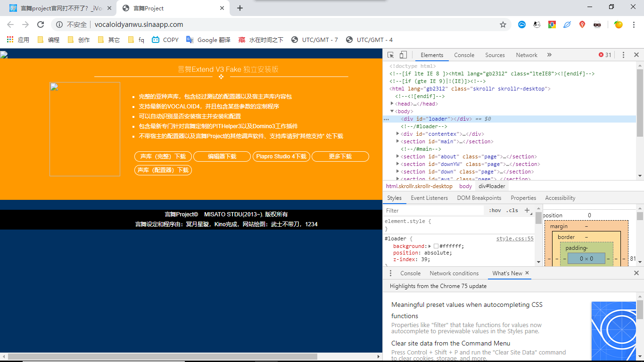
Task: Close the DevTools panel
Action: [x=636, y=55]
